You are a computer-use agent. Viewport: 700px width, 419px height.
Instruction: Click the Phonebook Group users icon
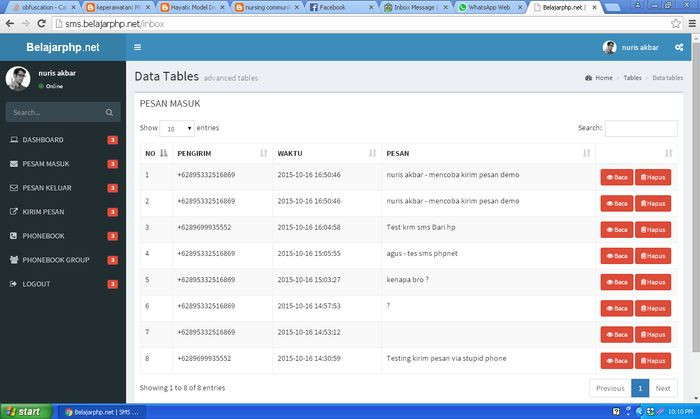click(x=14, y=260)
